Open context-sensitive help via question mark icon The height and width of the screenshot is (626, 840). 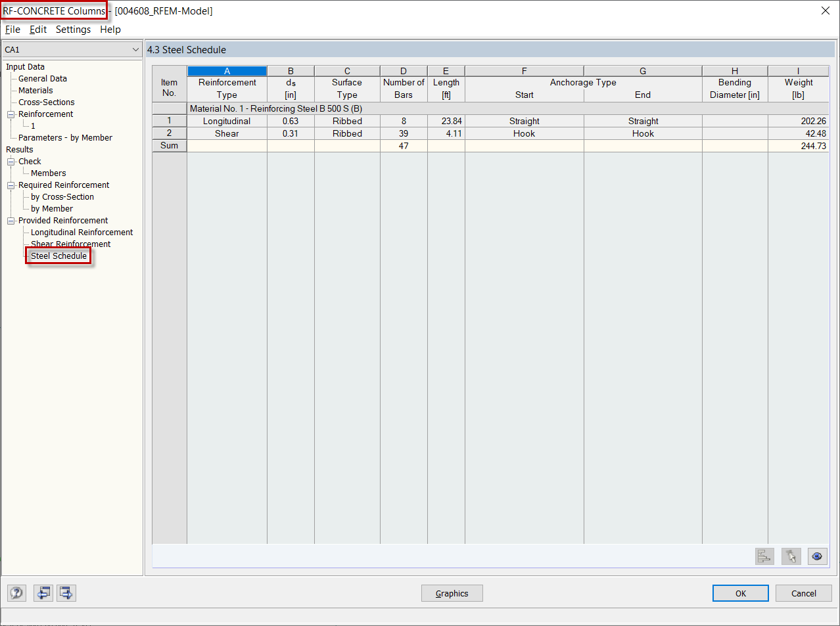point(16,592)
